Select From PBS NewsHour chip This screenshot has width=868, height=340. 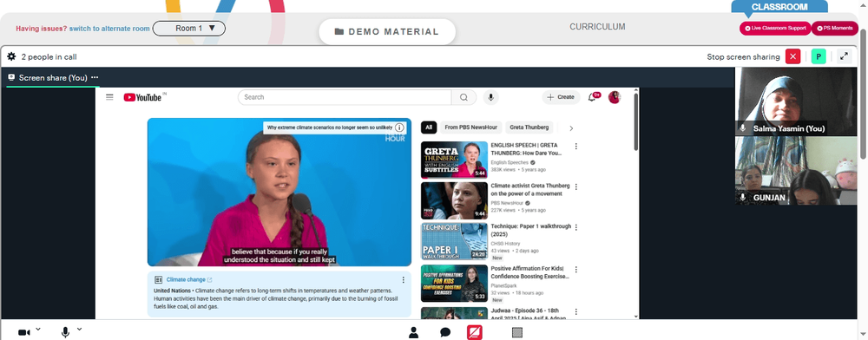[470, 127]
